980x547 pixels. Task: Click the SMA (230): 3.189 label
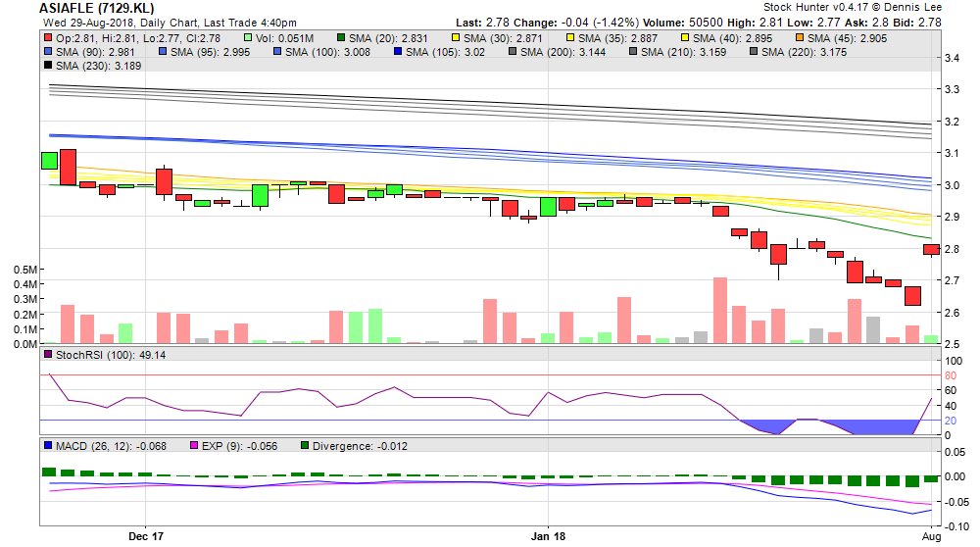tap(99, 66)
